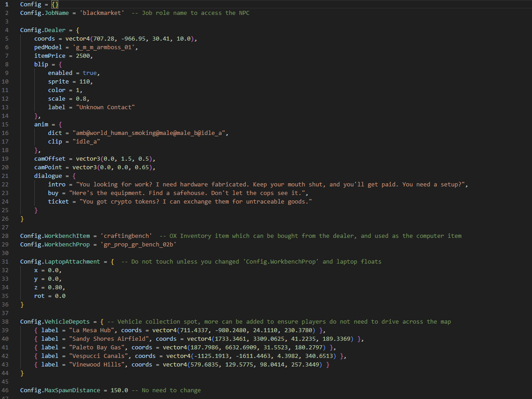The height and width of the screenshot is (399, 532).
Task: Place cursor on Config.LaptopAttachment
Action: [60, 262]
